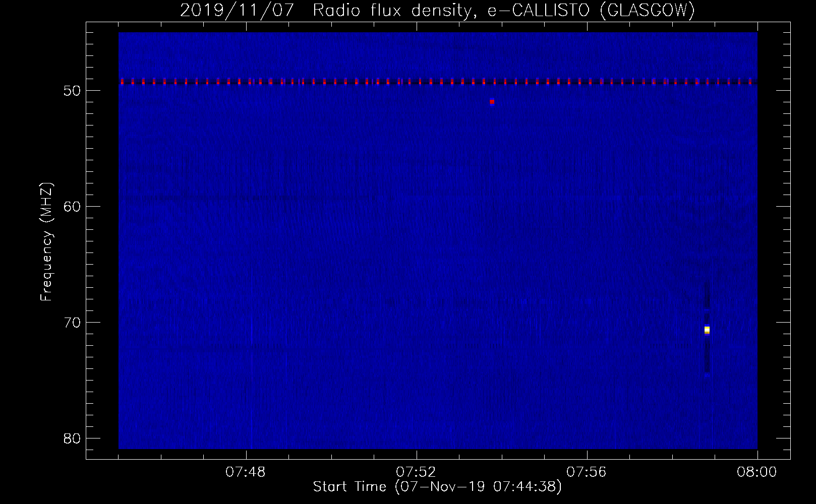Click the 07:48 time tick label
Image resolution: width=816 pixels, height=504 pixels.
click(246, 472)
